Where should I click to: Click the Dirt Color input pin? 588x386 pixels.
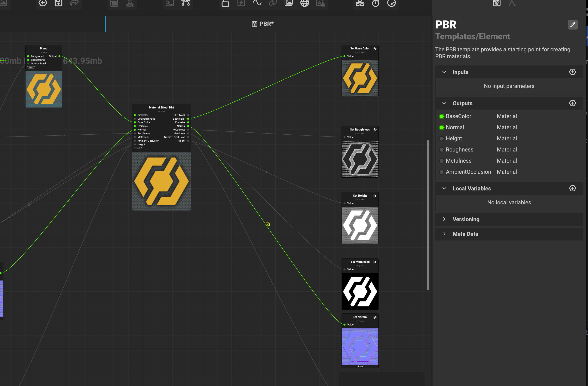click(135, 115)
